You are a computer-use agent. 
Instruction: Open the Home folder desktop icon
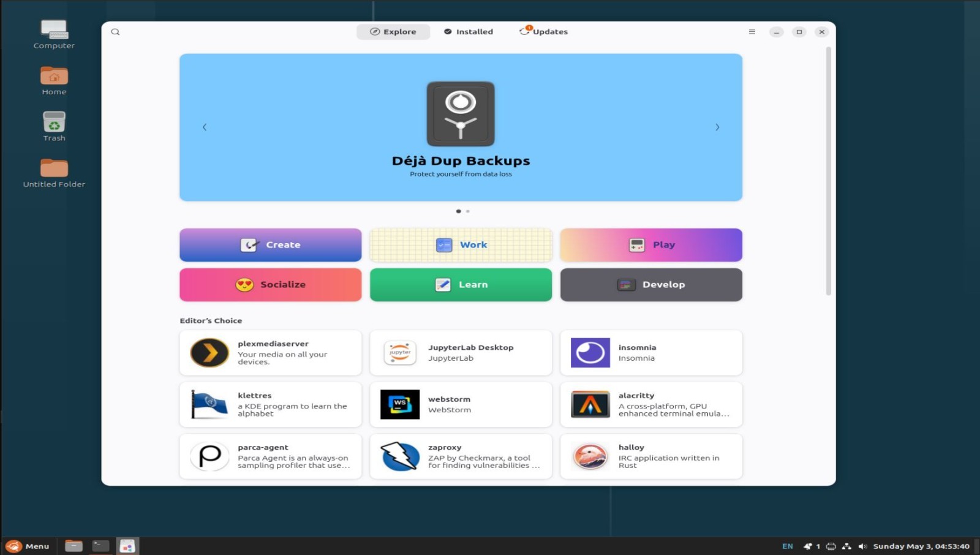54,81
